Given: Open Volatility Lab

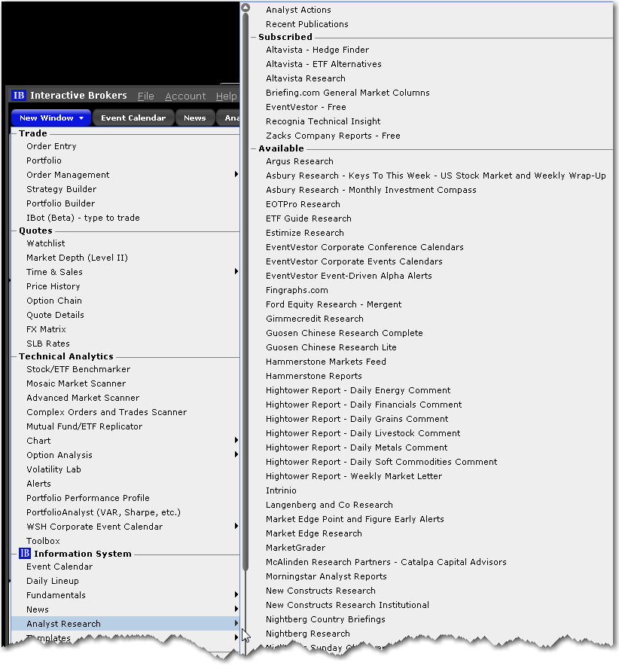Looking at the screenshot, I should tap(53, 469).
